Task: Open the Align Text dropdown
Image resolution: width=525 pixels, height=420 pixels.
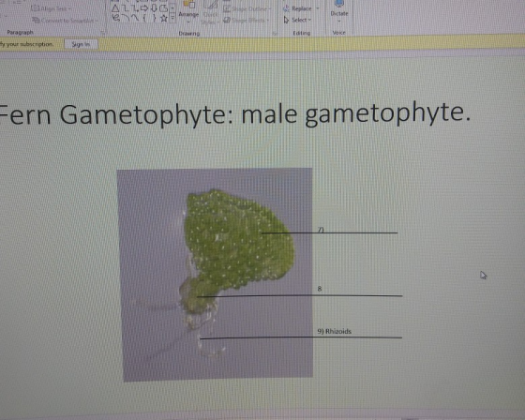Action: pyautogui.click(x=52, y=8)
